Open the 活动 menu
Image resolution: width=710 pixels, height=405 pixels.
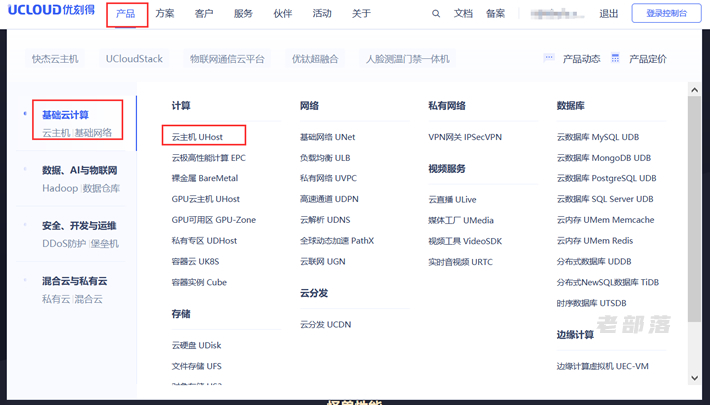click(322, 14)
